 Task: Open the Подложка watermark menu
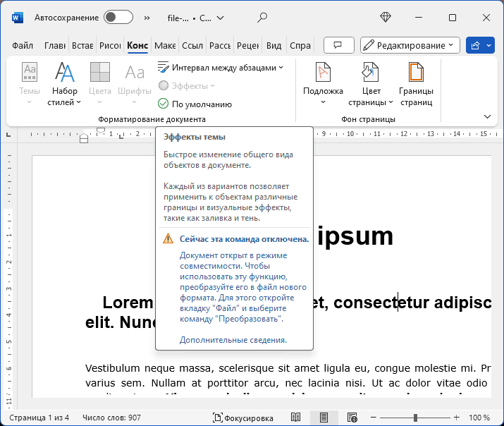coord(323,83)
